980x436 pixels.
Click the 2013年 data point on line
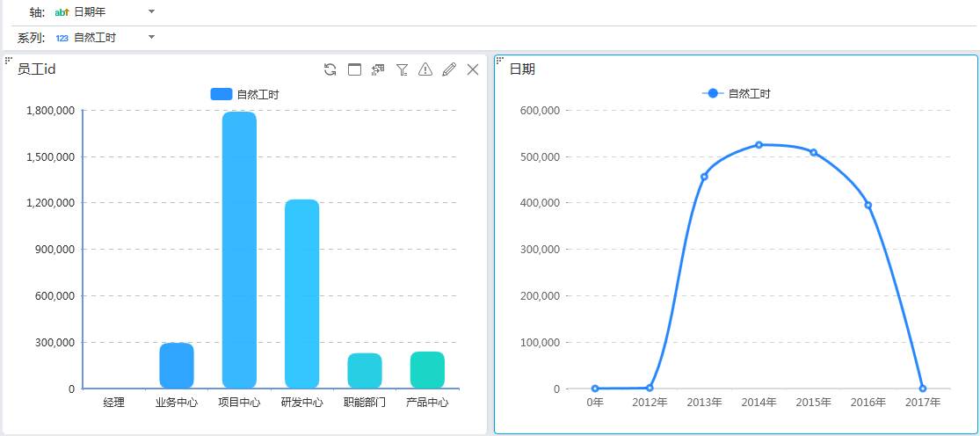(x=704, y=177)
